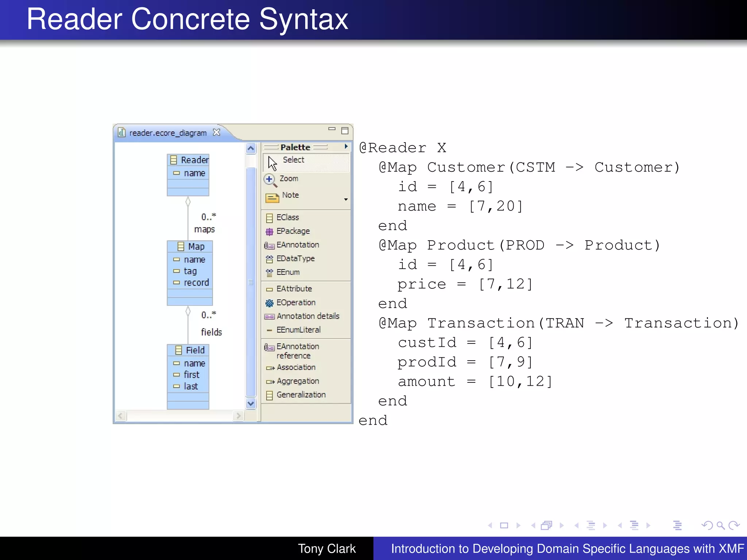The height and width of the screenshot is (560, 747).
Task: Click the vertical scrollbar thumb
Action: tap(251, 282)
